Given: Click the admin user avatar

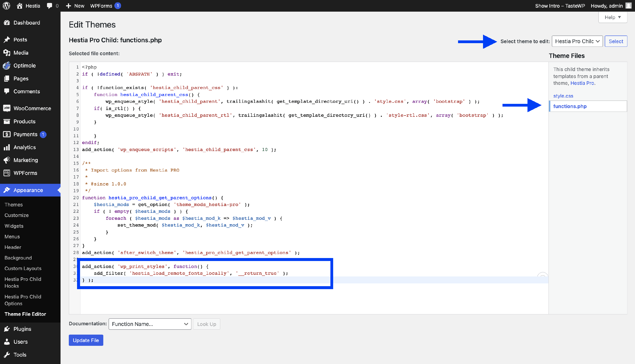Looking at the screenshot, I should [628, 5].
